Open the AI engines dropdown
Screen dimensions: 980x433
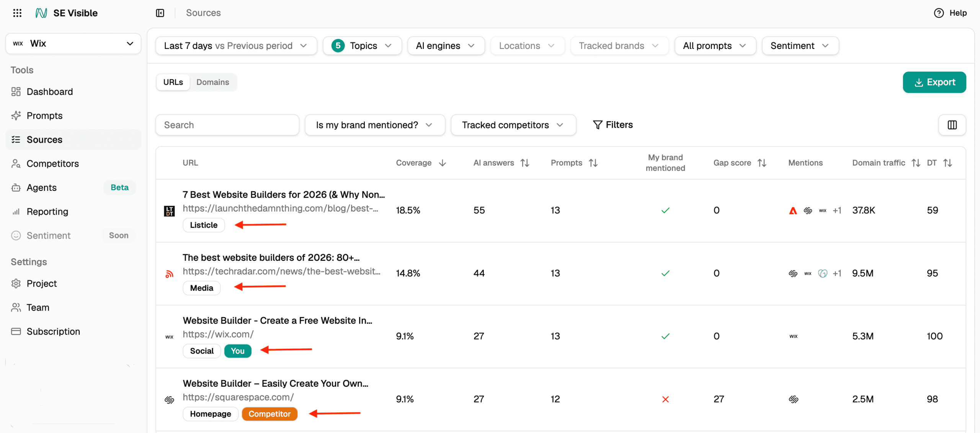coord(446,46)
